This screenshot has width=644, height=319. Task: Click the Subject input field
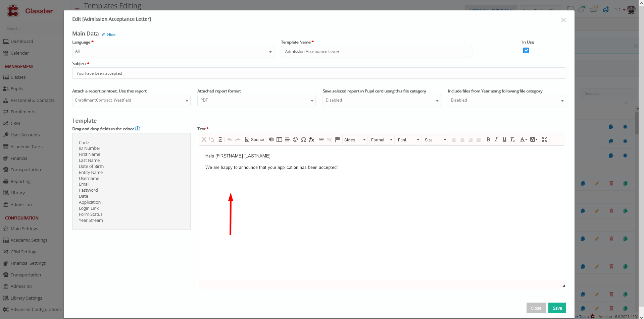(x=319, y=73)
